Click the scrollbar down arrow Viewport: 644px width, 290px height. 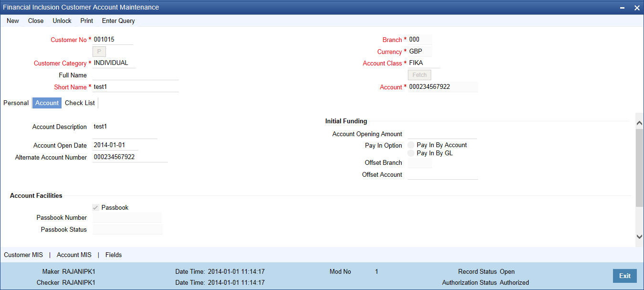click(x=639, y=236)
